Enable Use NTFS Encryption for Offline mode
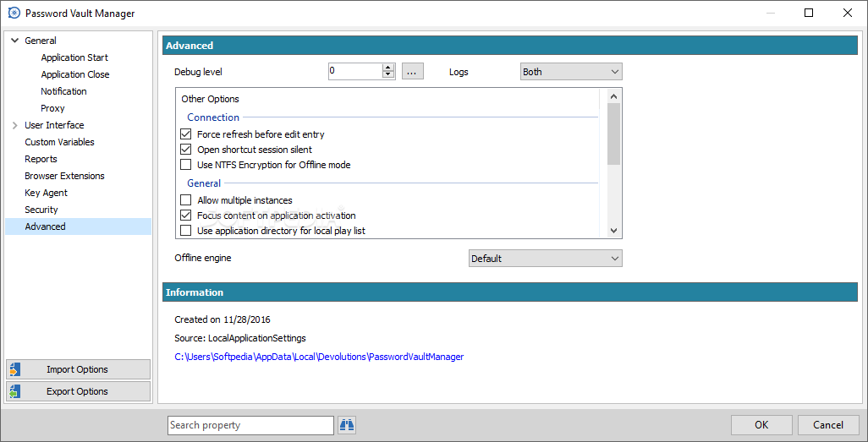The image size is (868, 442). click(186, 165)
